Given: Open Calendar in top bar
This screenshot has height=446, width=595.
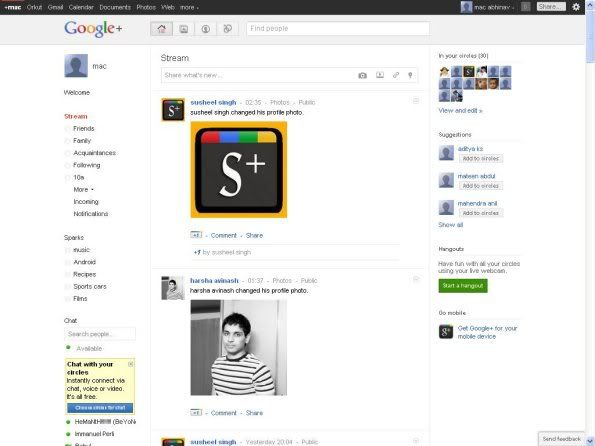Looking at the screenshot, I should (x=81, y=7).
